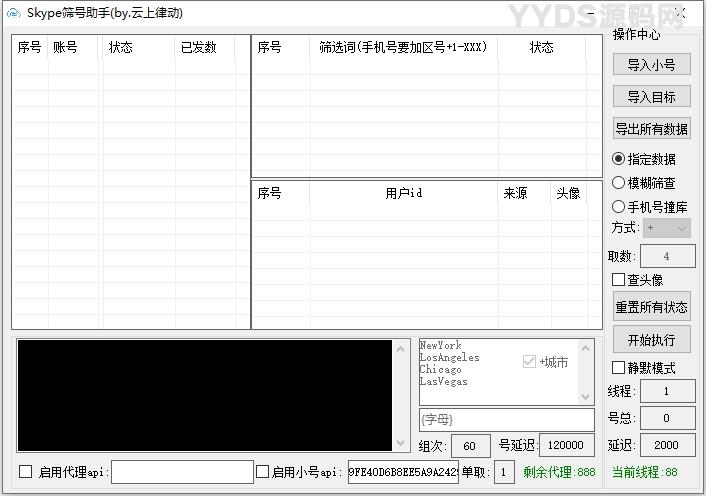
Task: Enable the 查头像 checkbox
Action: tap(619, 280)
